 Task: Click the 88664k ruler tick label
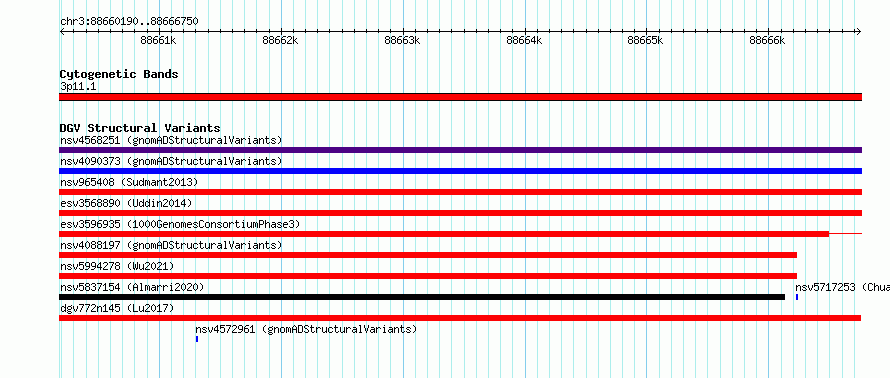524,40
